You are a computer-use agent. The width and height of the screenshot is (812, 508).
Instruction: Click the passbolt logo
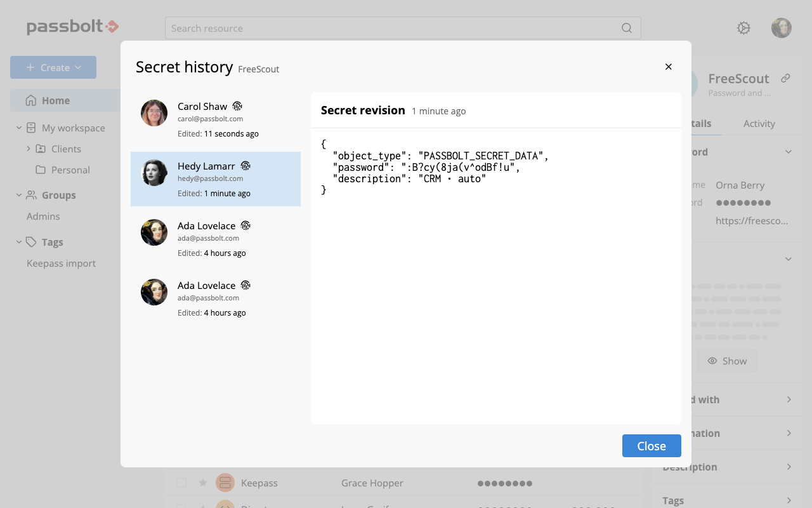73,27
